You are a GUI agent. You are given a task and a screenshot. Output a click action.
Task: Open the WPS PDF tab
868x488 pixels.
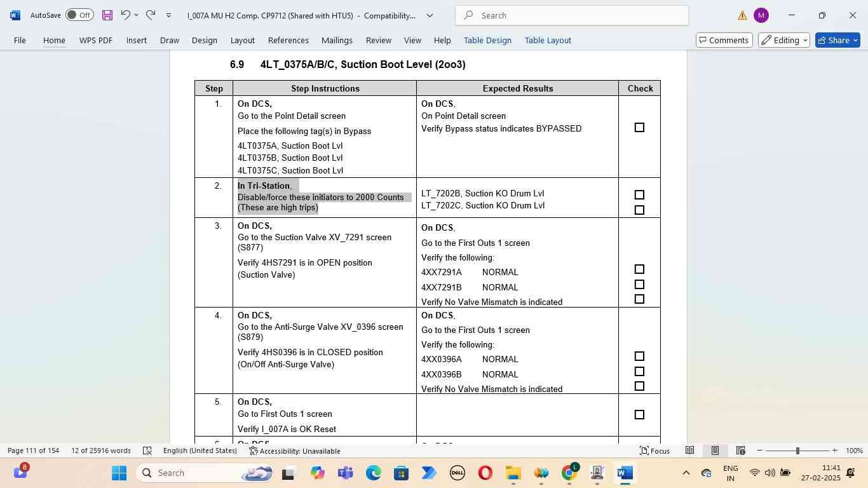point(96,40)
